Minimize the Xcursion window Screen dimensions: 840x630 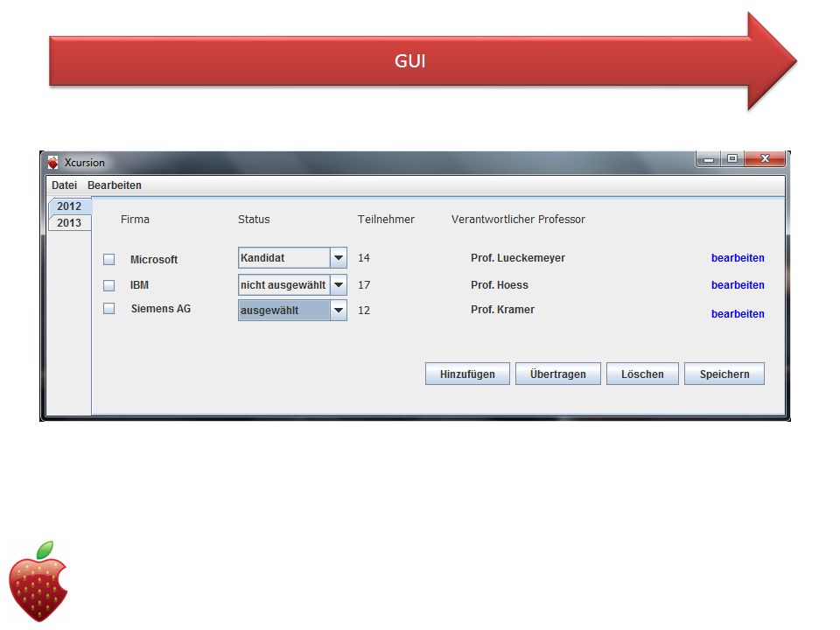(709, 159)
